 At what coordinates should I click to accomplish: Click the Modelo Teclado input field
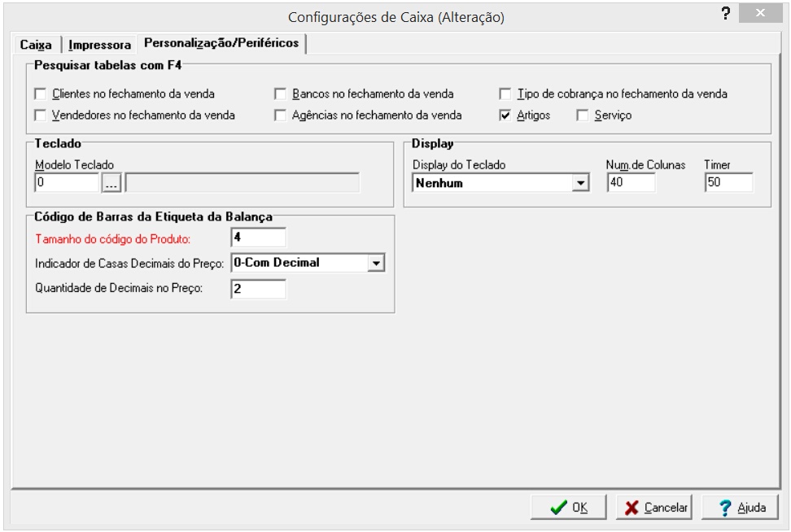(67, 182)
